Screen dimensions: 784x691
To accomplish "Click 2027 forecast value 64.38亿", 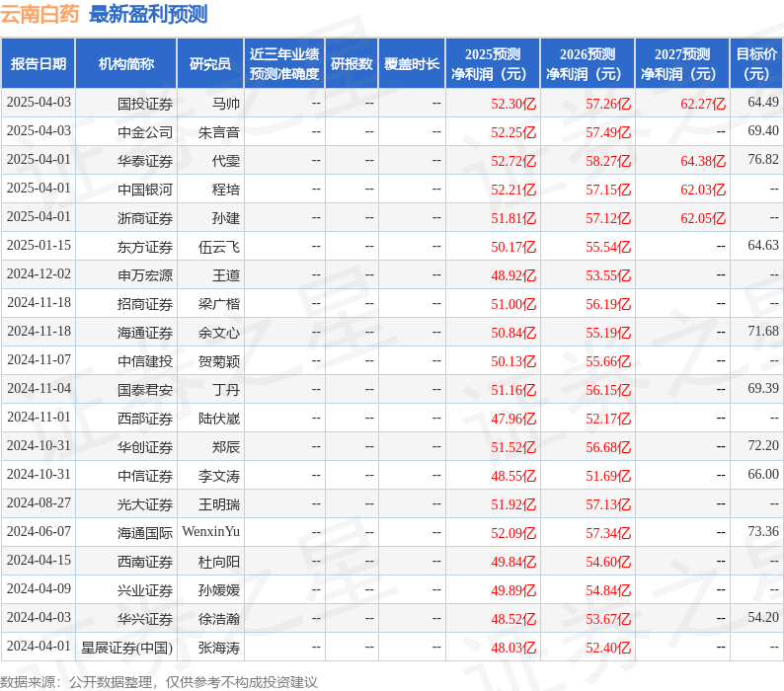I will [x=702, y=161].
